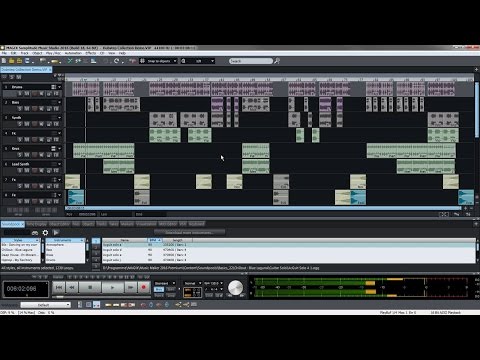This screenshot has height=360, width=480.
Task: Click the search magnifier icon
Action: [277, 61]
